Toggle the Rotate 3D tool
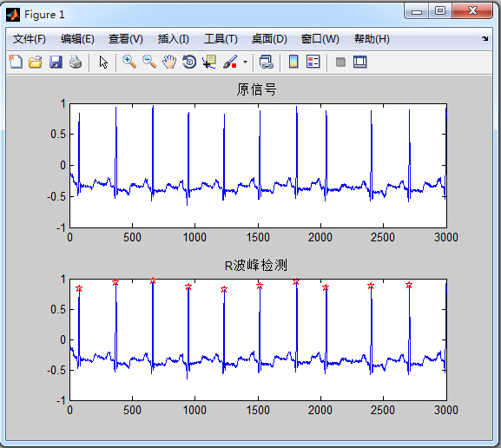Image resolution: width=501 pixels, height=448 pixels. coord(189,62)
